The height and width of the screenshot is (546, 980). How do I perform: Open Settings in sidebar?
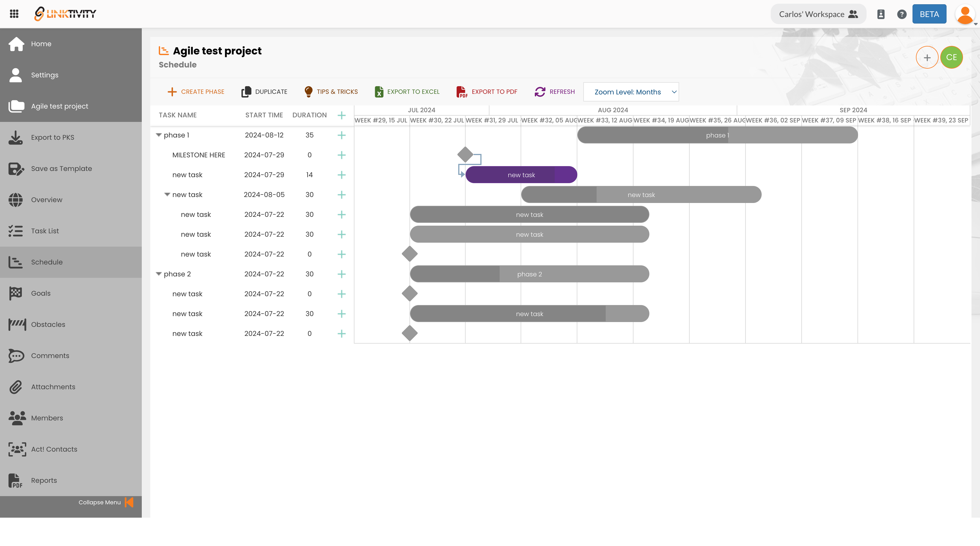pyautogui.click(x=71, y=75)
